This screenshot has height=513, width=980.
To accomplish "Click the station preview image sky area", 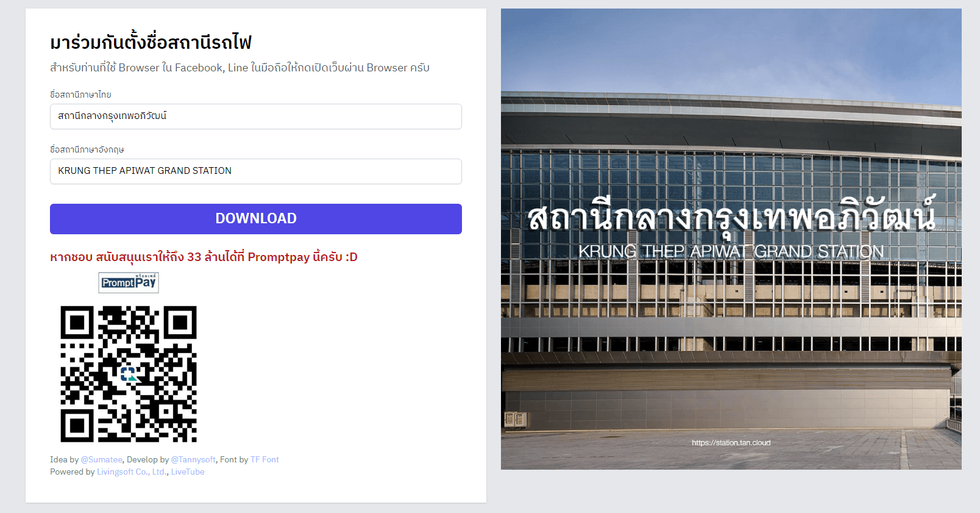I will [x=731, y=49].
